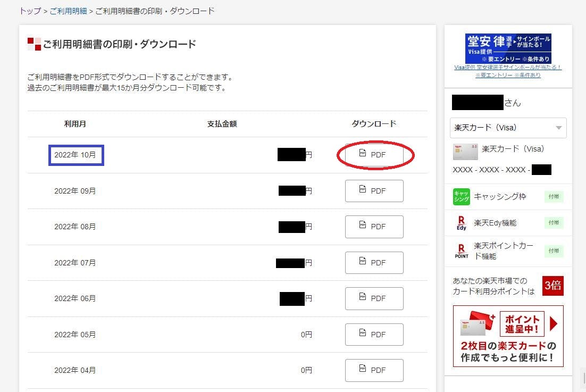586x392 pixels.
Task: Click the red 3倍 points badge
Action: tap(552, 286)
